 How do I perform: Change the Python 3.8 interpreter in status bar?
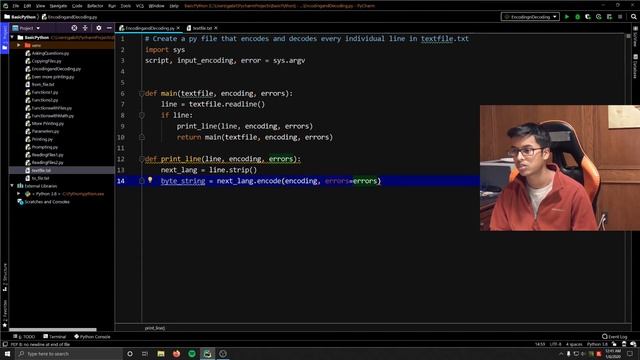(597, 344)
